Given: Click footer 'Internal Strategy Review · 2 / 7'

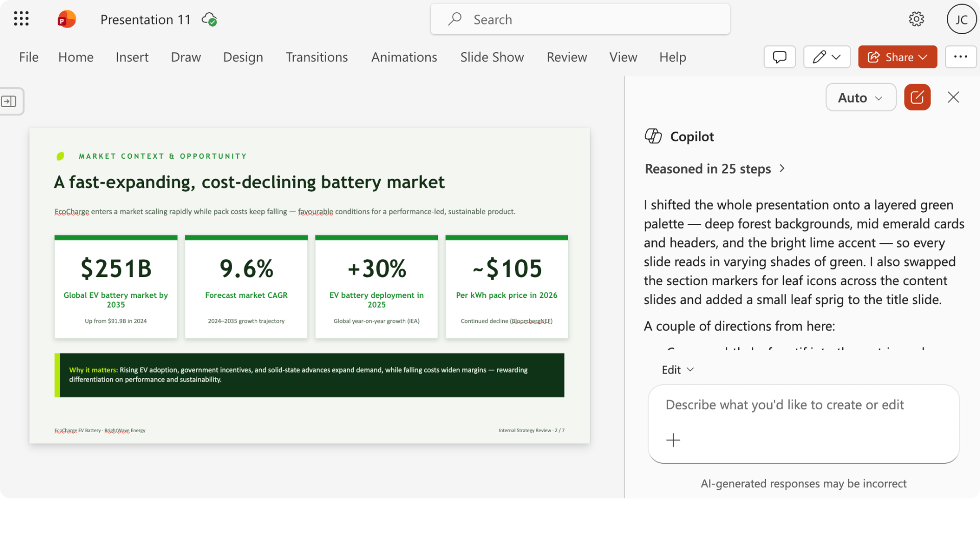Looking at the screenshot, I should click(x=531, y=431).
